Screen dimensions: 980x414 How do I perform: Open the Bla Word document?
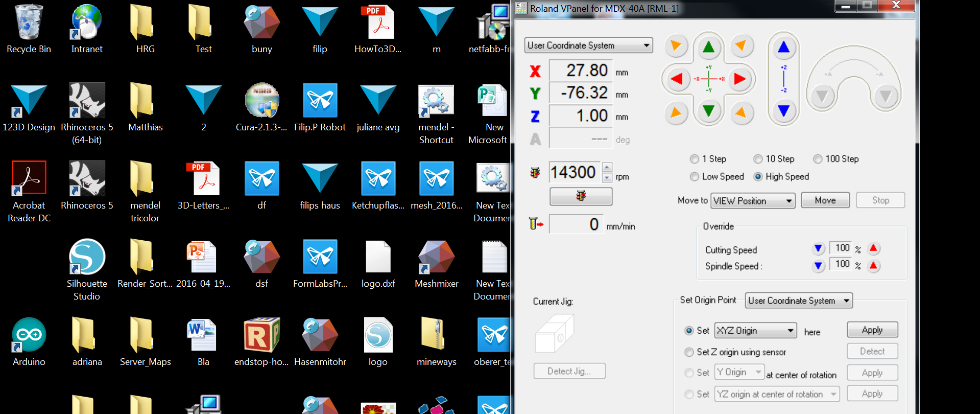point(203,341)
